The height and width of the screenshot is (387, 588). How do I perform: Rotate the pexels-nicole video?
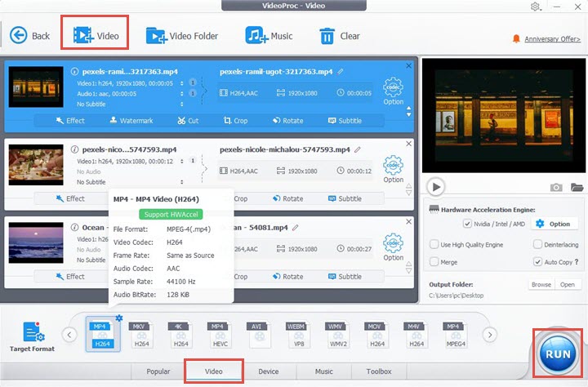coord(287,198)
